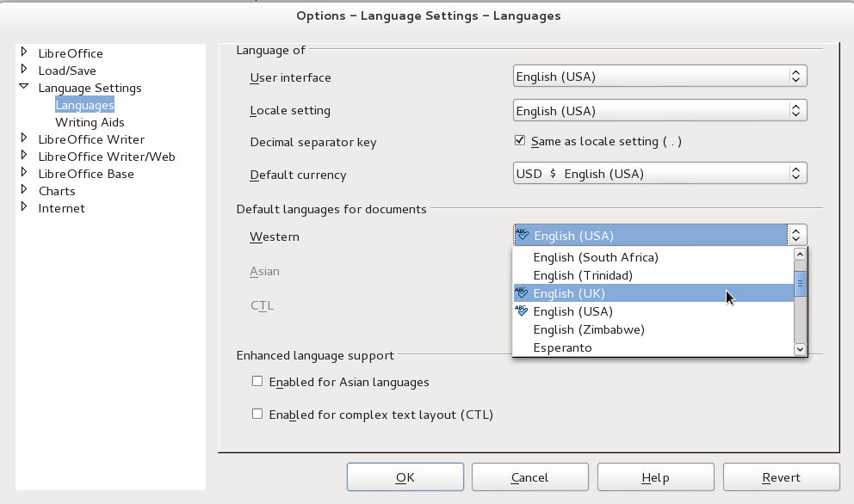Select the Load/Save category label
854x504 pixels.
[x=67, y=71]
